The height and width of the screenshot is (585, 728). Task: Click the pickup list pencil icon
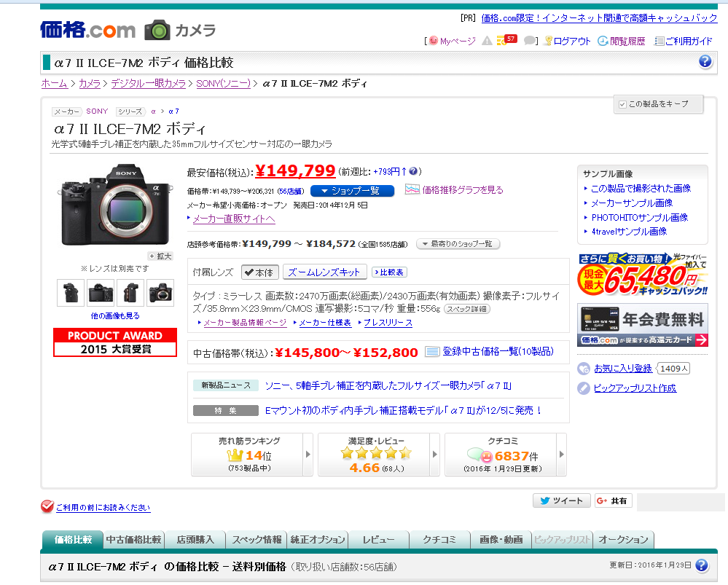click(584, 388)
